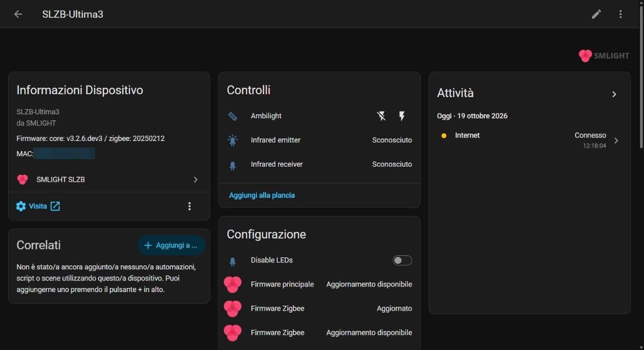
Task: Click the external link icon after Visita
Action: pyautogui.click(x=55, y=206)
